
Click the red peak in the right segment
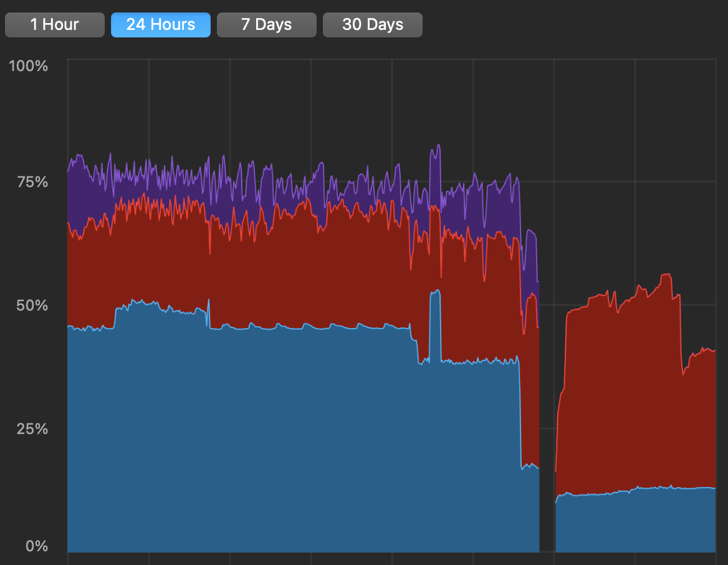(667, 281)
